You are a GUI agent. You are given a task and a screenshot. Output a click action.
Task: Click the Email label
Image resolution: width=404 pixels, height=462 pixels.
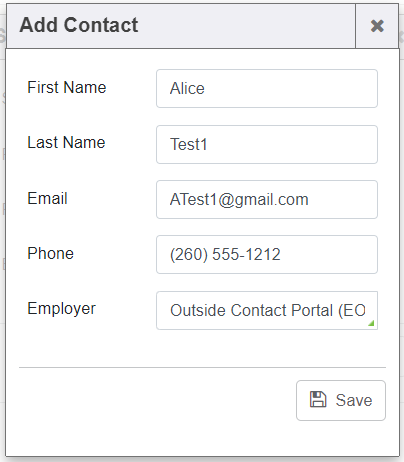tap(47, 198)
